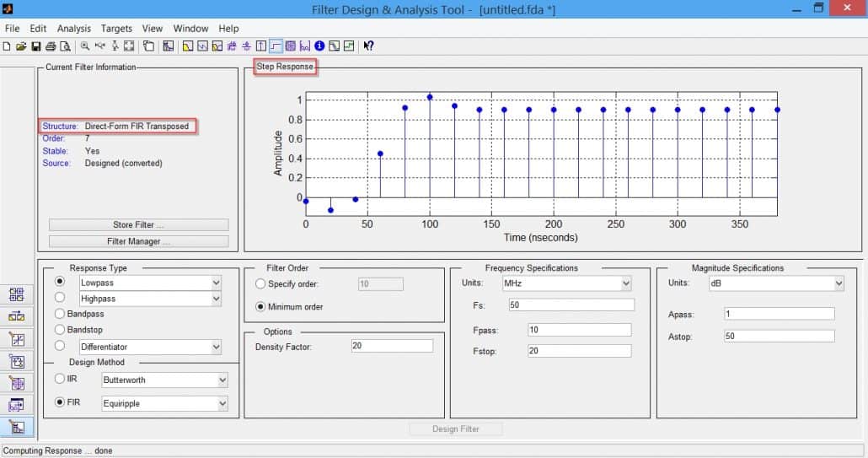The image size is (868, 458).
Task: Open the Filter Manager
Action: [138, 241]
